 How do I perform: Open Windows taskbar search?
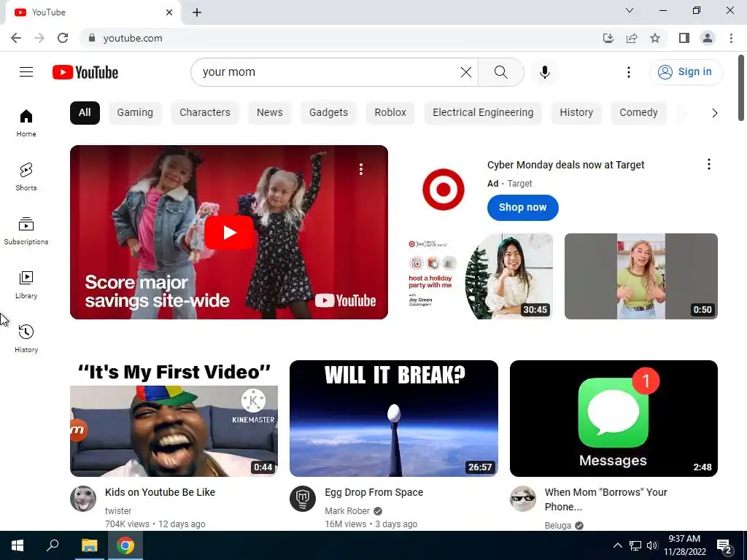(x=53, y=545)
